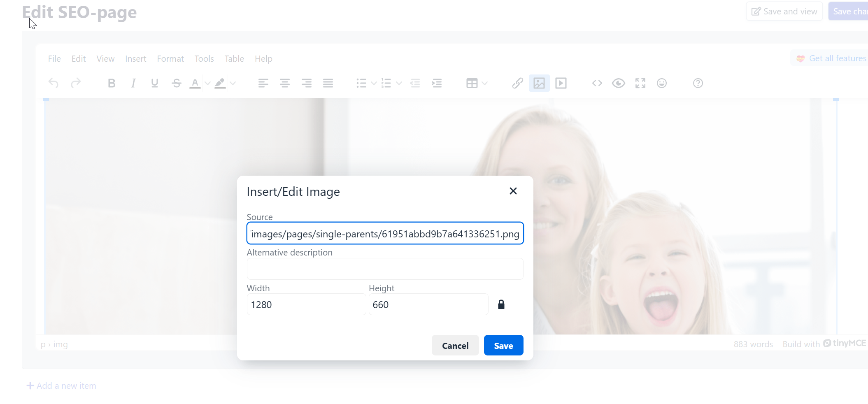Viewport: 868px width, 404px height.
Task: Click the Help question mark icon
Action: (698, 83)
